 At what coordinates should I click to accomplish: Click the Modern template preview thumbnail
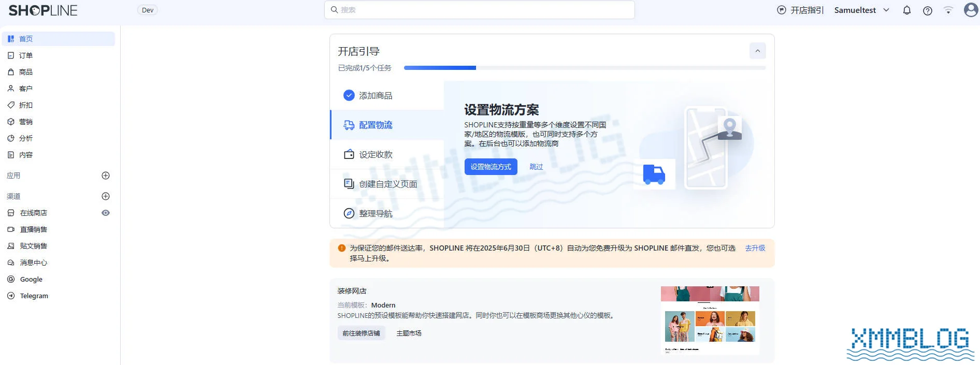click(x=710, y=320)
